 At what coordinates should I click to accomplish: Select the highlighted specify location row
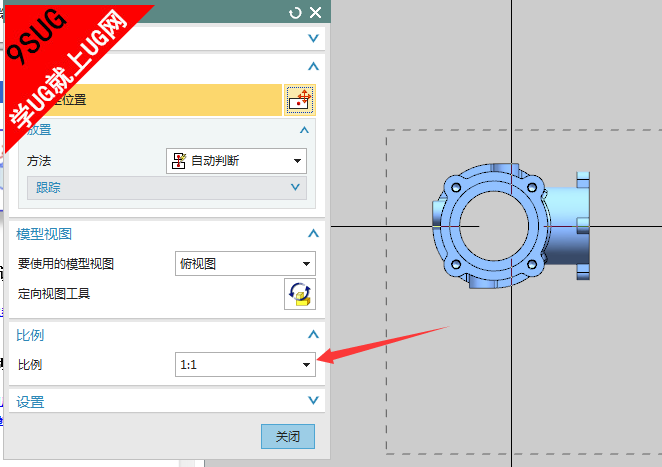click(146, 100)
